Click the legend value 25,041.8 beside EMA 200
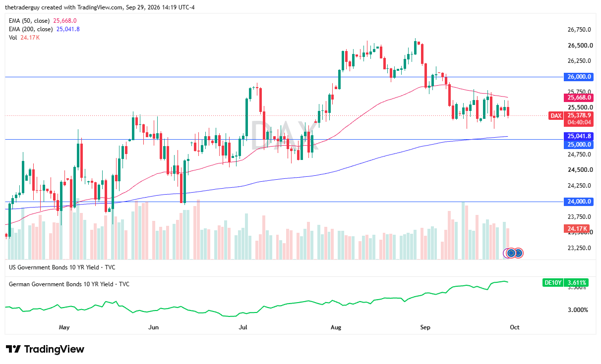The height and width of the screenshot is (364, 601). (x=69, y=29)
